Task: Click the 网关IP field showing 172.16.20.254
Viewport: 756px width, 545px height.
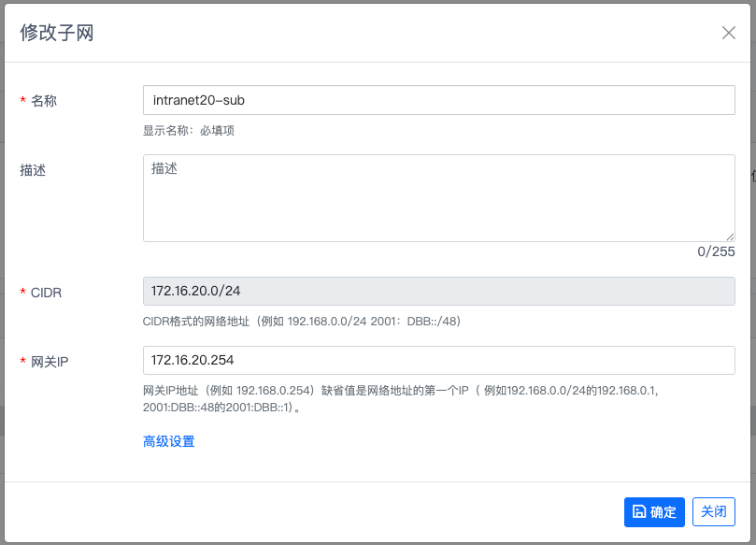Action: coord(438,360)
